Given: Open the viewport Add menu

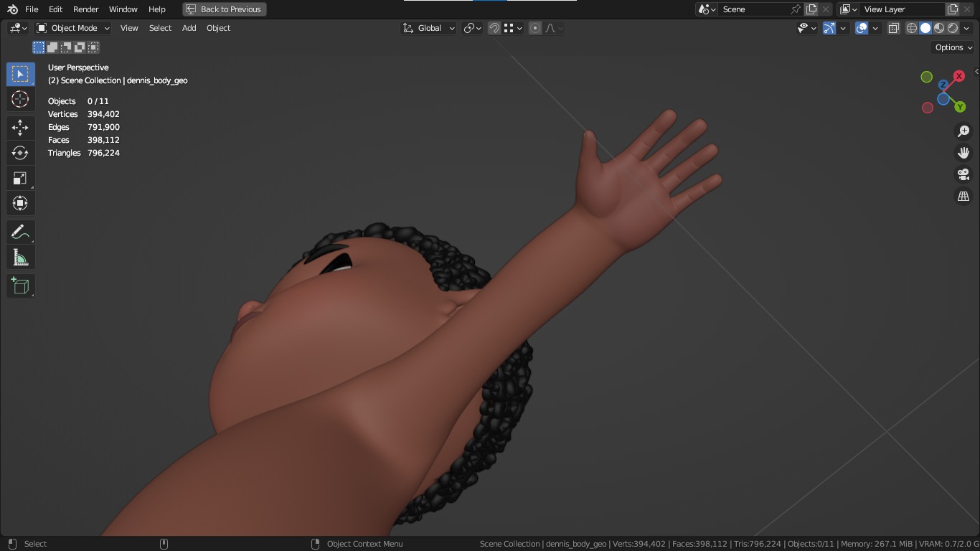Looking at the screenshot, I should 189,28.
